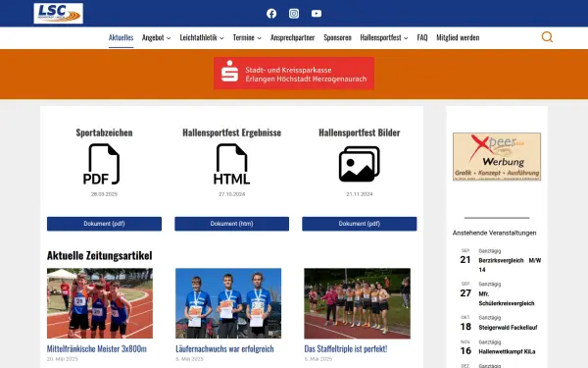Open the search magnifier icon
This screenshot has height=368, width=588.
(x=547, y=37)
